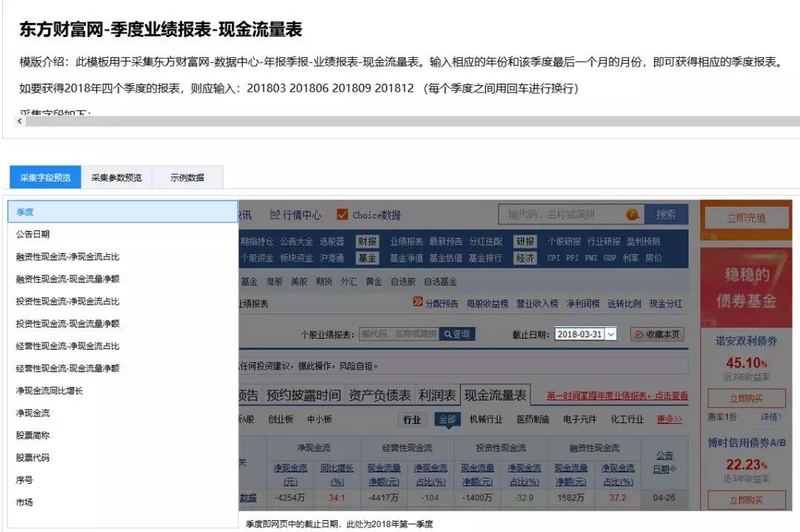
Task: Filter by 创业板 market
Action: (x=281, y=419)
